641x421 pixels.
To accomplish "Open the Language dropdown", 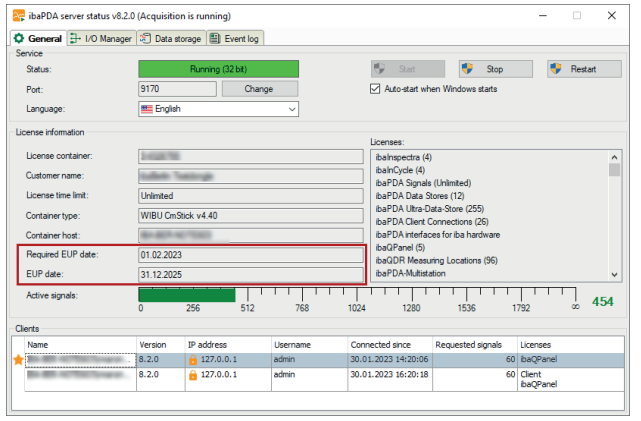I will [x=217, y=109].
